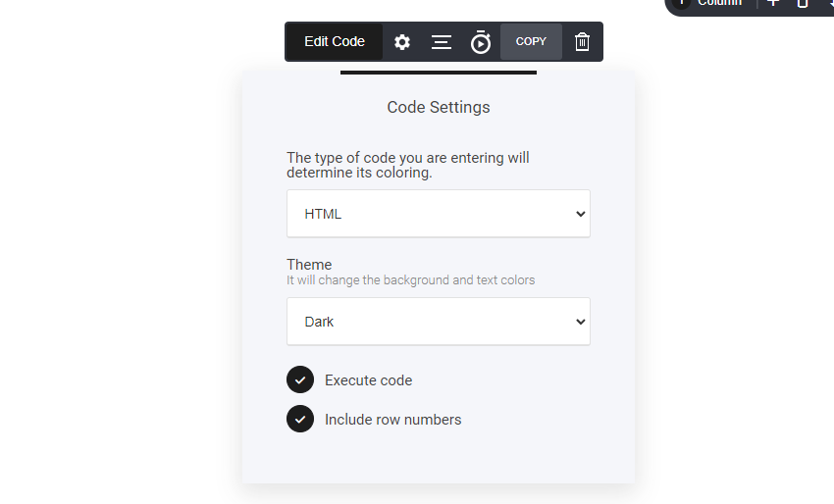Open the Dark theme dropdown
This screenshot has height=504, width=834.
[438, 322]
